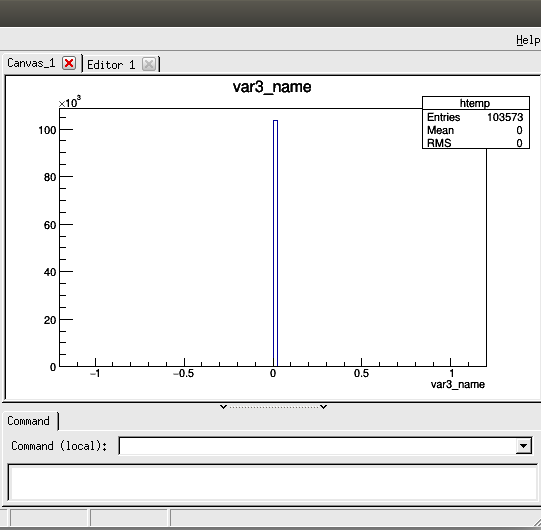Click the x10^3 y-axis exponent label
The width and height of the screenshot is (541, 530).
click(x=70, y=102)
